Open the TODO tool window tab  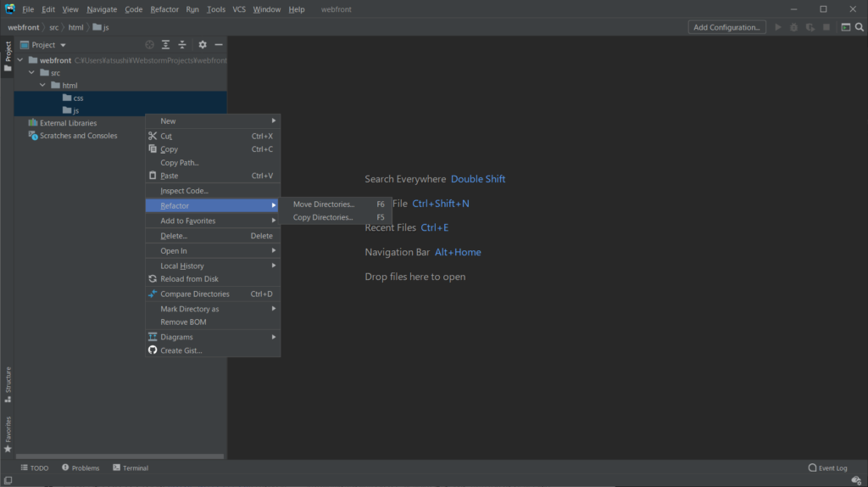coord(35,468)
